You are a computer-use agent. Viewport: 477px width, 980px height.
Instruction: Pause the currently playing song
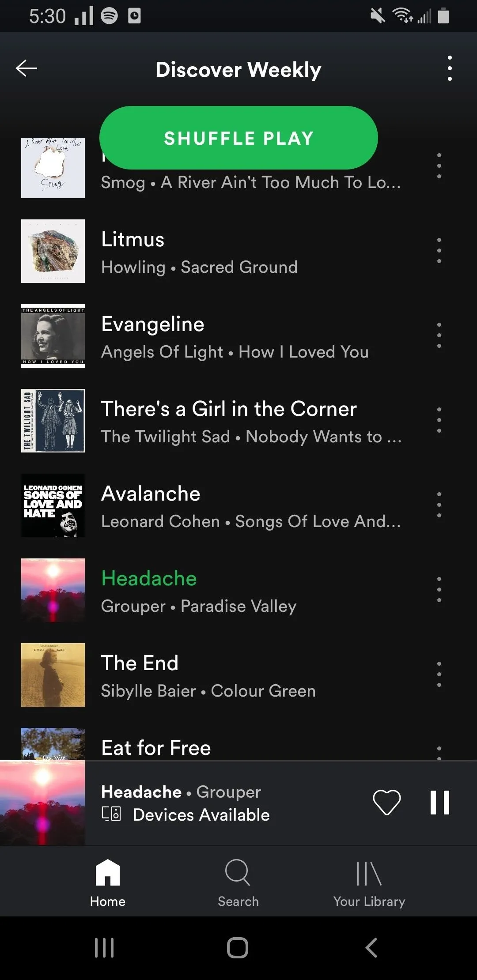click(439, 802)
